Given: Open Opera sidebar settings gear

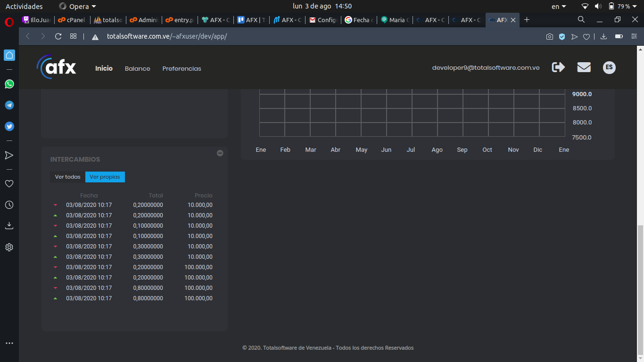Looking at the screenshot, I should pyautogui.click(x=9, y=247).
